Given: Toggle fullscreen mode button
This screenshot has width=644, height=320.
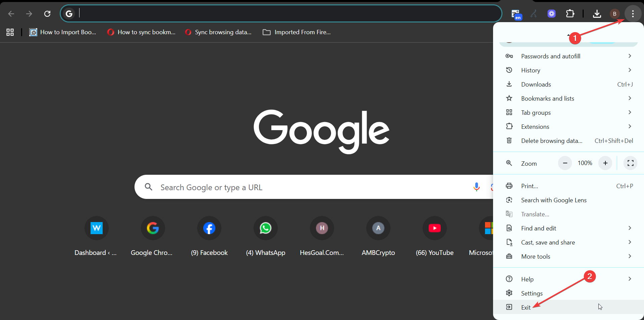Looking at the screenshot, I should click(630, 163).
